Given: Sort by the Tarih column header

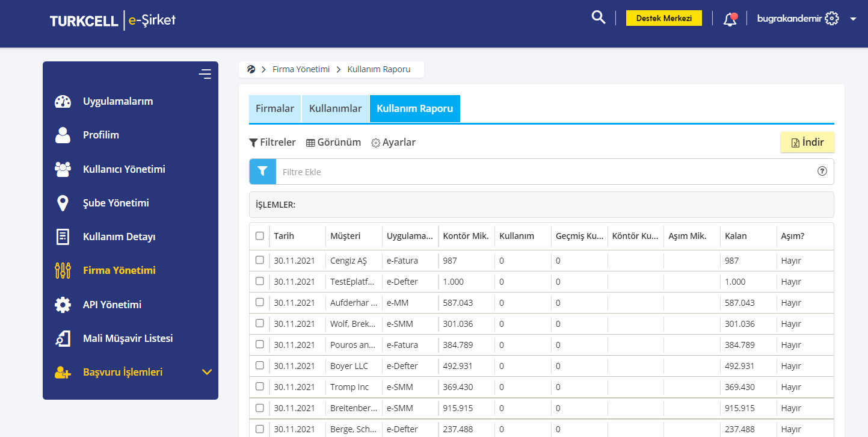Looking at the screenshot, I should coord(284,236).
